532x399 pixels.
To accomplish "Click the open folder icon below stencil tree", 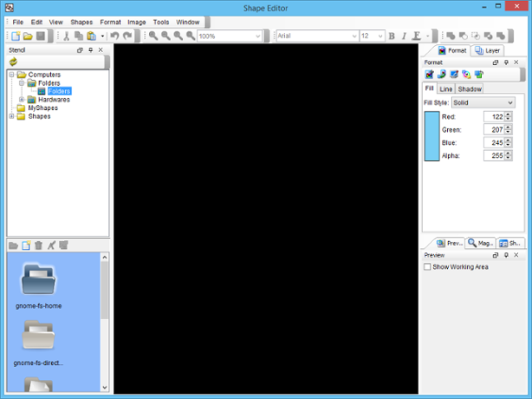I will coord(13,245).
